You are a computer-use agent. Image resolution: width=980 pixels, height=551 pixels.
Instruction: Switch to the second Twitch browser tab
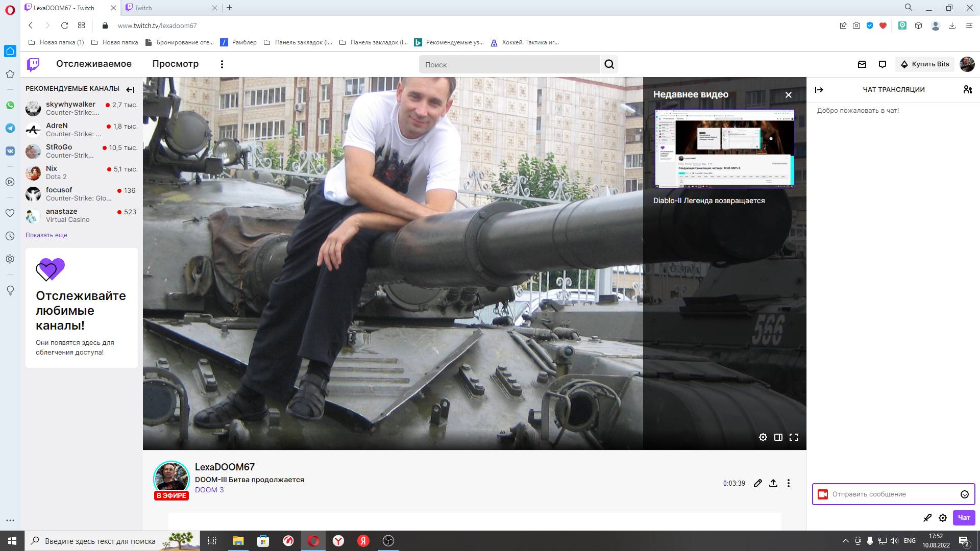(x=168, y=8)
